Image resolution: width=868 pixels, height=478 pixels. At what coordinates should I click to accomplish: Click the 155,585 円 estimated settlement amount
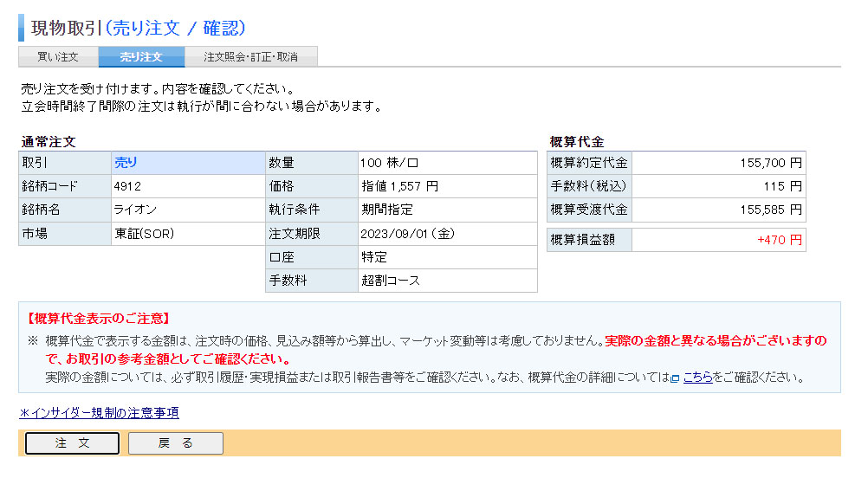pyautogui.click(x=771, y=210)
